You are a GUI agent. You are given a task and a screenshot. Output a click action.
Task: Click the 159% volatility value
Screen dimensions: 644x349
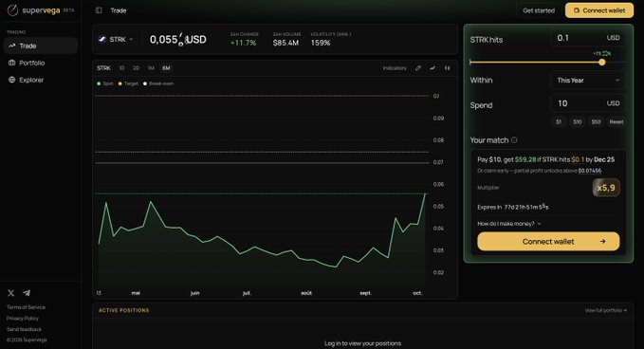[321, 43]
